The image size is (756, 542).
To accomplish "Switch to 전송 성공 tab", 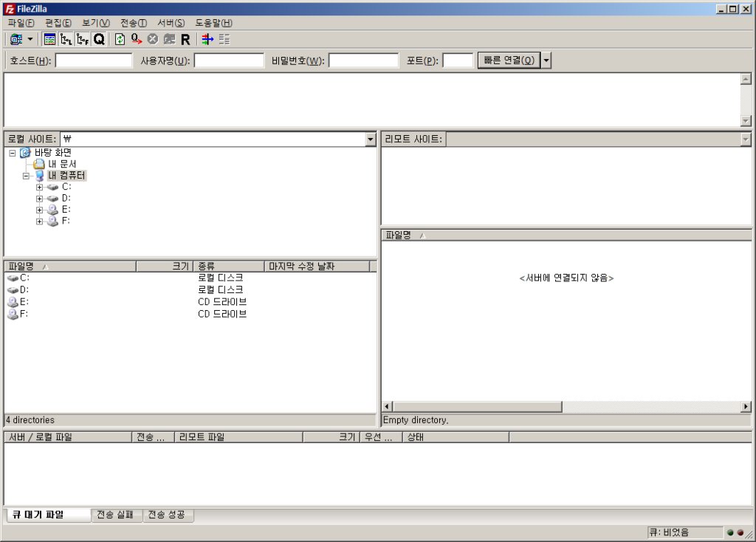I will pos(167,515).
